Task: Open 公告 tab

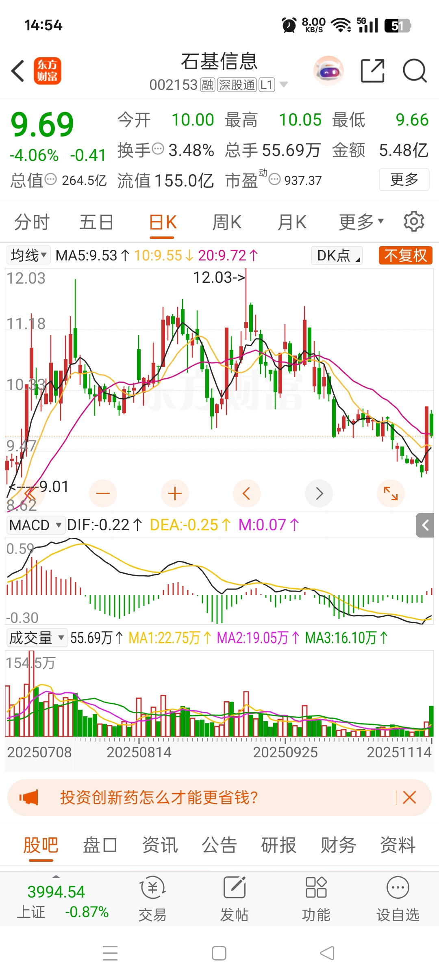Action: pos(219,845)
